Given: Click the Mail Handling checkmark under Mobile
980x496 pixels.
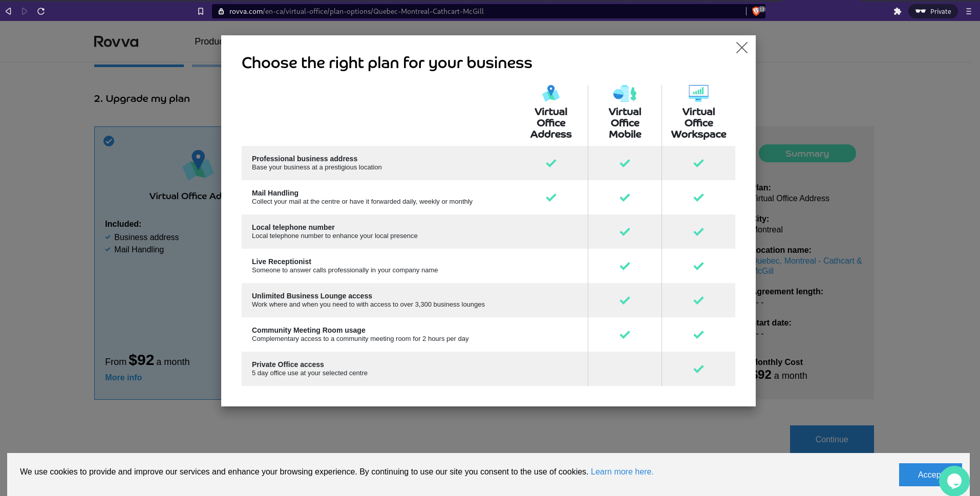Looking at the screenshot, I should click(624, 198).
